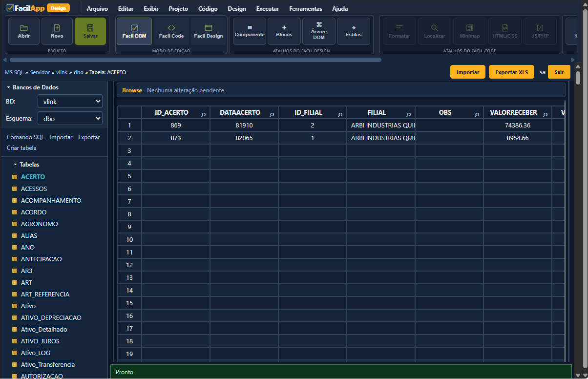Click the ID_ACERTO cell with value 869
The width and height of the screenshot is (588, 379).
176,126
